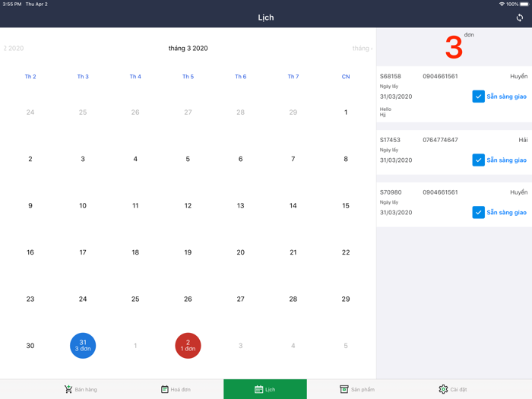Select day 10 in calendar
Viewport: 532px width, 399px height.
click(83, 206)
